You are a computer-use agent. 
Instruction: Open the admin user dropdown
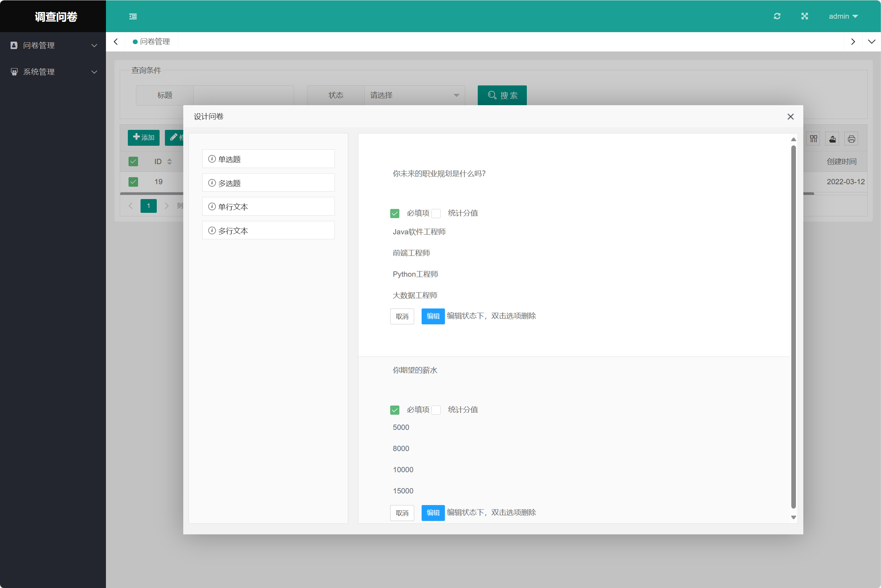(843, 16)
